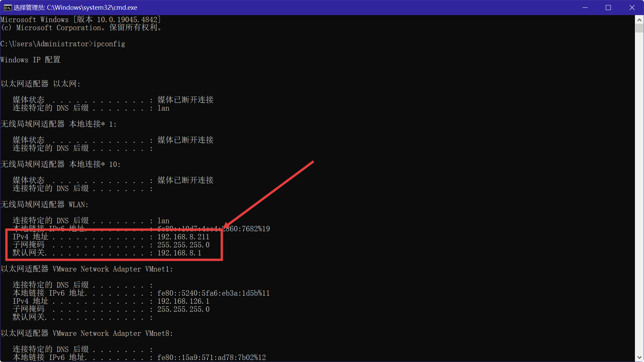The height and width of the screenshot is (362, 644).
Task: Click the cmd.exe icon in title bar
Action: (x=8, y=7)
